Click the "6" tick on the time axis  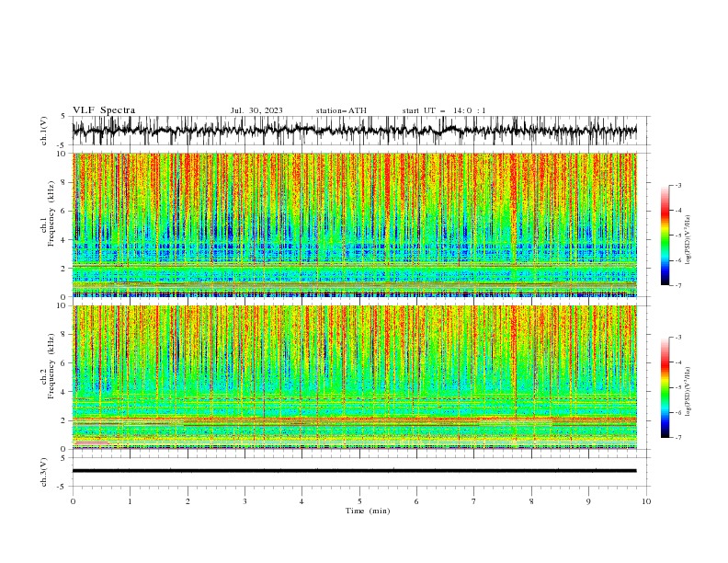[x=416, y=501]
